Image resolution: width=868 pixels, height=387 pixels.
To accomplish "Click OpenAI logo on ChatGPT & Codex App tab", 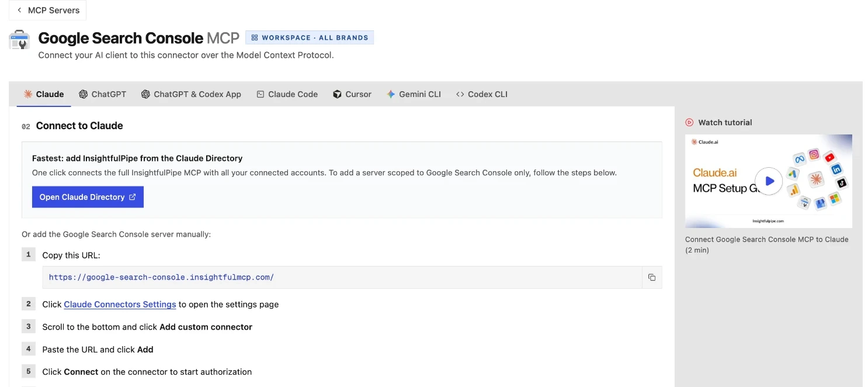I will coord(145,94).
